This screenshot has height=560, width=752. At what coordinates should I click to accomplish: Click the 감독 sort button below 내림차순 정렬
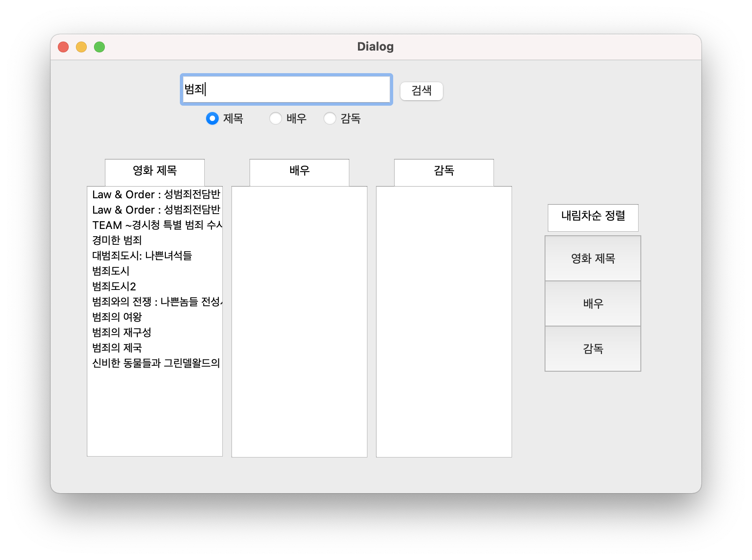click(x=593, y=349)
